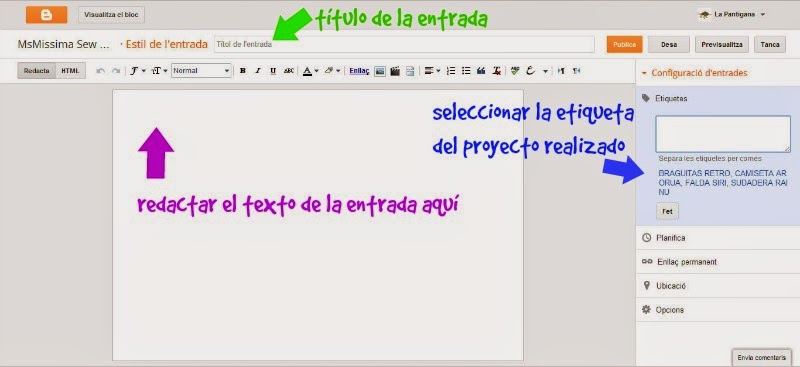Toggle italic formatting
Image resolution: width=800 pixels, height=367 pixels.
(258, 71)
